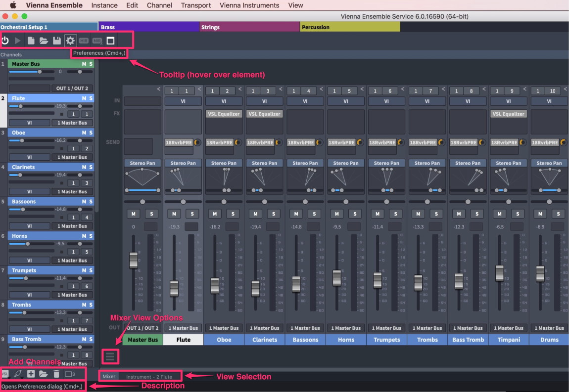The width and height of the screenshot is (569, 392).
Task: Click the channel set 3 icon
Action: [x=70, y=374]
